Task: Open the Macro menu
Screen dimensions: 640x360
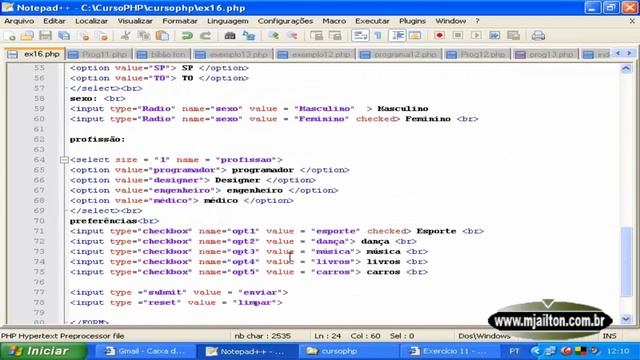Action: coord(334,21)
